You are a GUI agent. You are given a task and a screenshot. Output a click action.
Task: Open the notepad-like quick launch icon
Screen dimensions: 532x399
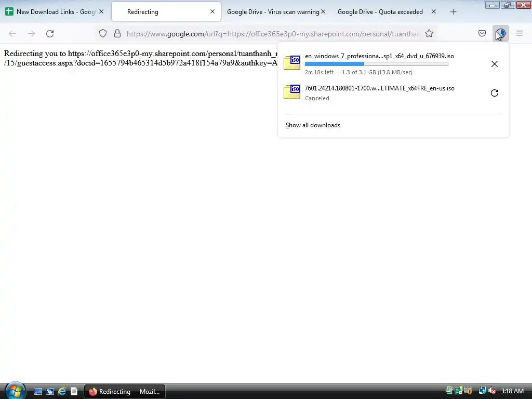tap(74, 392)
